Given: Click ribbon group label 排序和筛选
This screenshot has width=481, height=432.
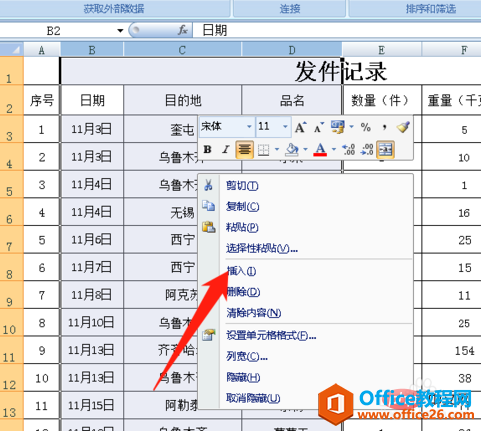Looking at the screenshot, I should tap(431, 9).
